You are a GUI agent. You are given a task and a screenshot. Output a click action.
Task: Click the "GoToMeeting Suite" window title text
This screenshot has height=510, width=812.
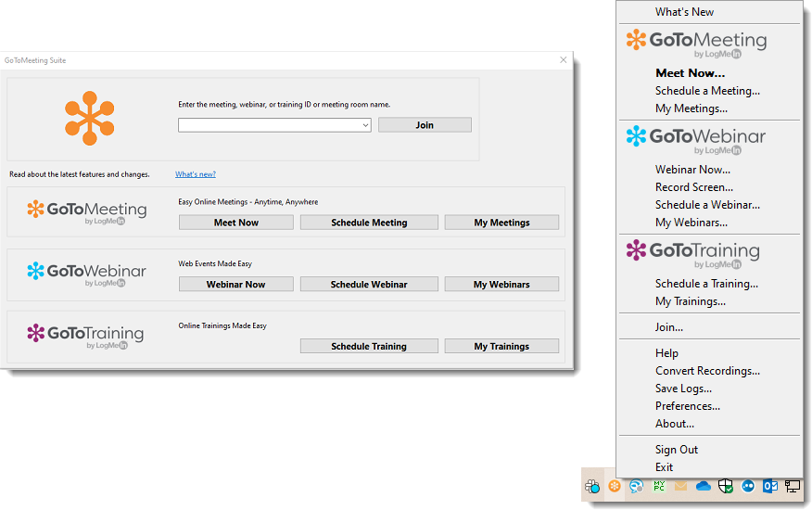click(35, 60)
